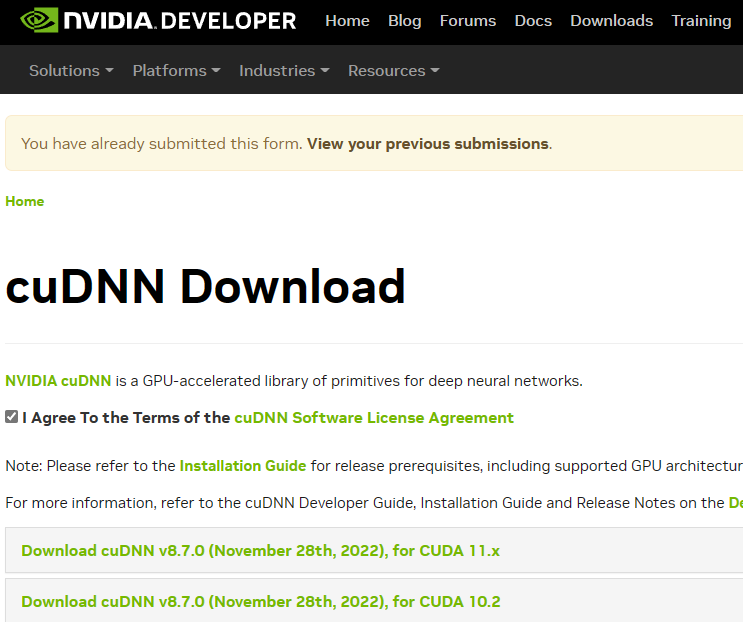Navigate to Downloads in the top bar
This screenshot has height=622, width=743.
(612, 21)
